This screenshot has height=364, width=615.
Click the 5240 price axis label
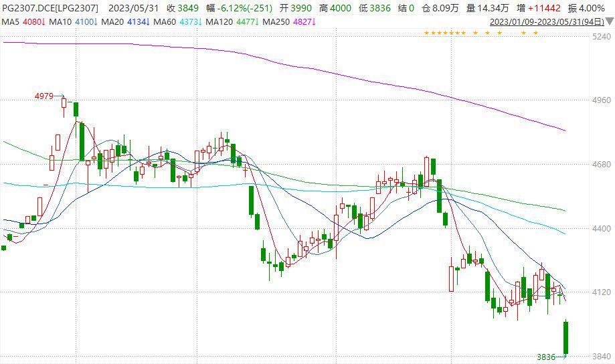coord(602,37)
